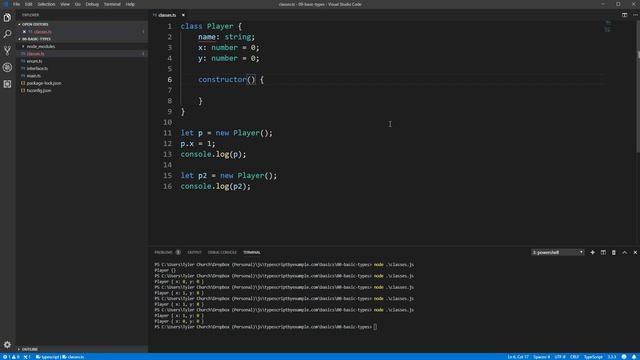Open classes.ts in the file tree
This screenshot has height=360, width=640.
(36, 54)
